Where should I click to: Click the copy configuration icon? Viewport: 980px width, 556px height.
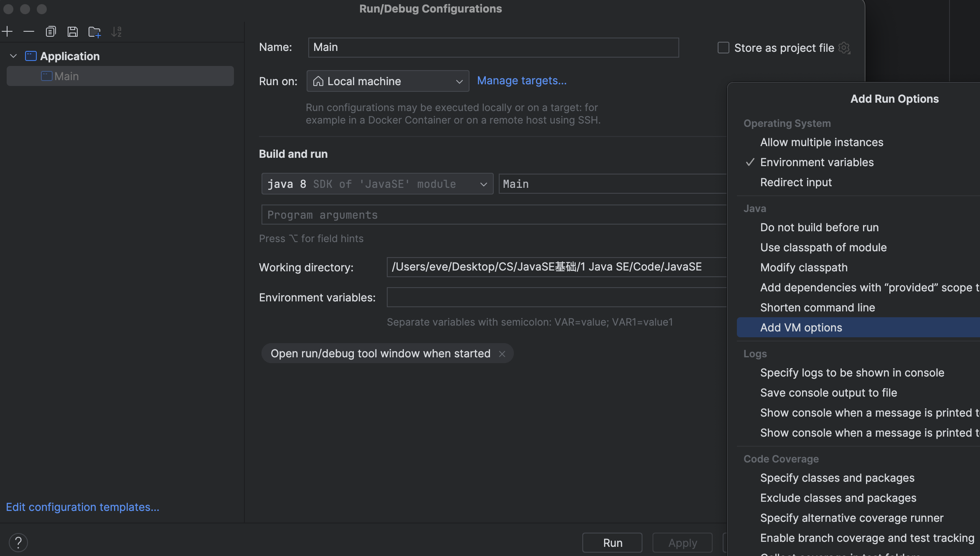pyautogui.click(x=50, y=31)
